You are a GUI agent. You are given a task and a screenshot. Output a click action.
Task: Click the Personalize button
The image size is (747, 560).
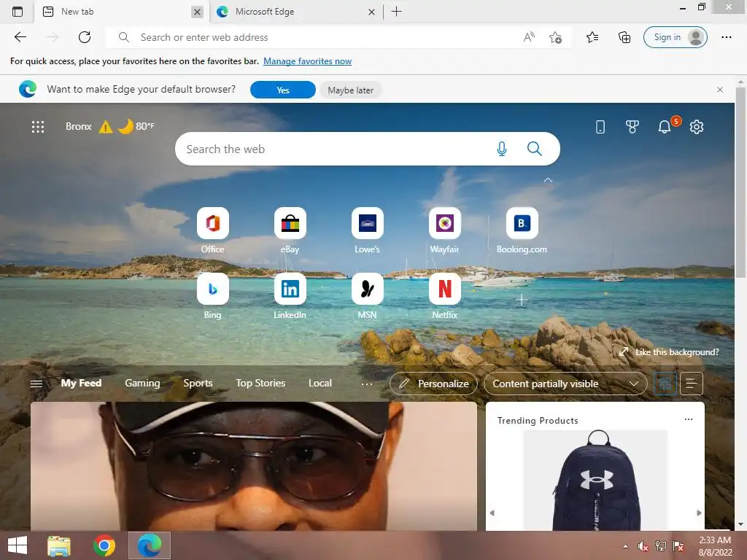tap(433, 384)
